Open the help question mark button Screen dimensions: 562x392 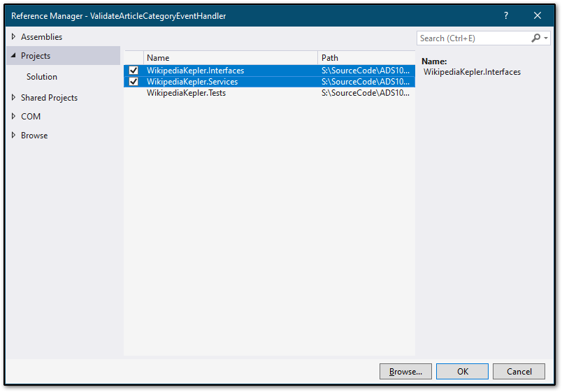pyautogui.click(x=505, y=16)
